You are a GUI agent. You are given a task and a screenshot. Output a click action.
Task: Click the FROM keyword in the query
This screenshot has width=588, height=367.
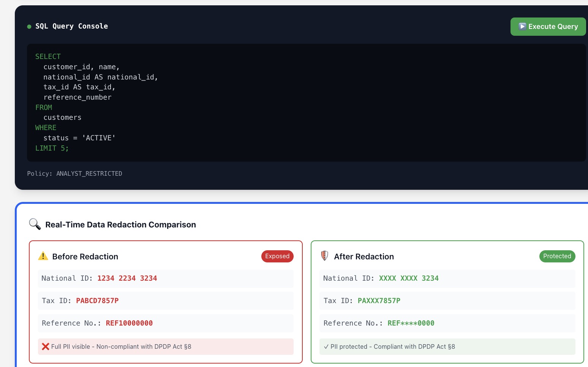pos(44,108)
